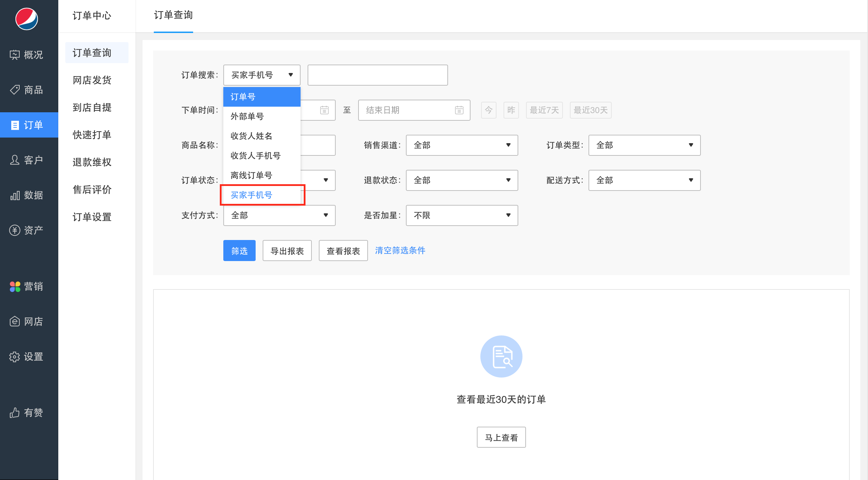Open the 网店 shop sidebar icon
Screen dimensions: 868x480
15,321
